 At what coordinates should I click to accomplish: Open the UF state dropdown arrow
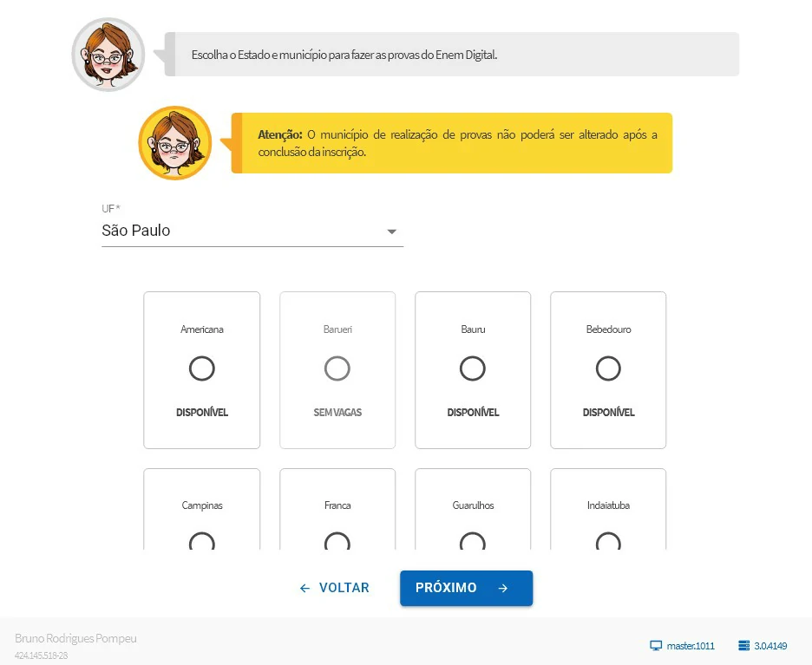392,231
